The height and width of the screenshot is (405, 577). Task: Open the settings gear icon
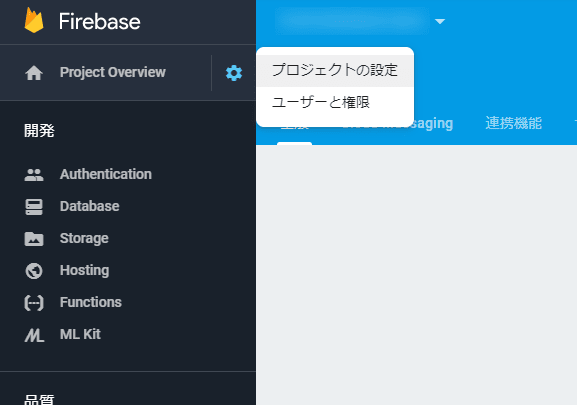pyautogui.click(x=234, y=73)
